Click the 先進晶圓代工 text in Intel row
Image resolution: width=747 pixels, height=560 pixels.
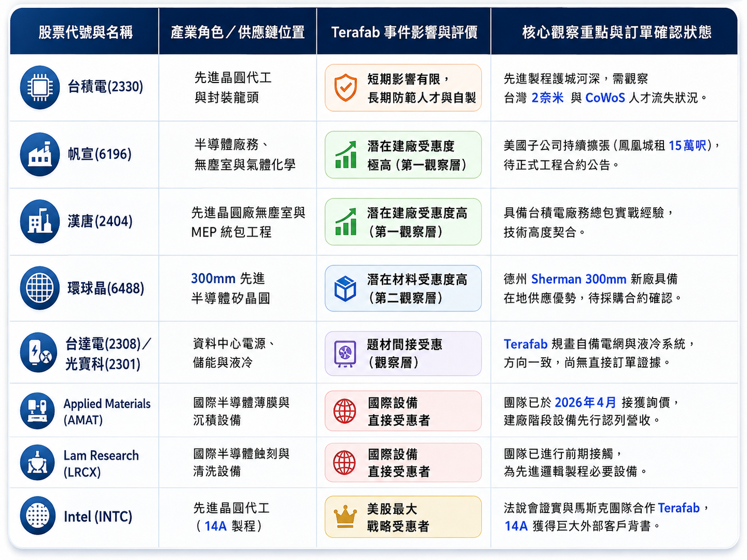click(232, 508)
